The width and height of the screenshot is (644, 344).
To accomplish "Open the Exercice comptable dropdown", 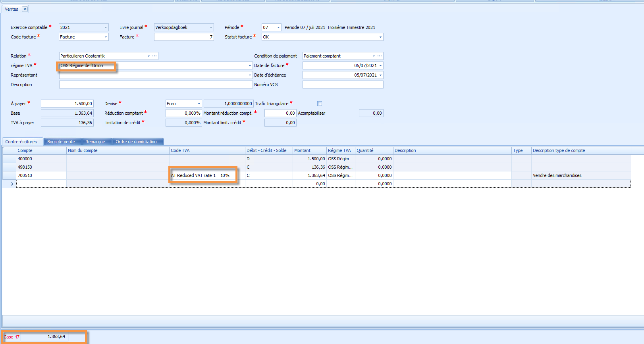I will (x=106, y=27).
